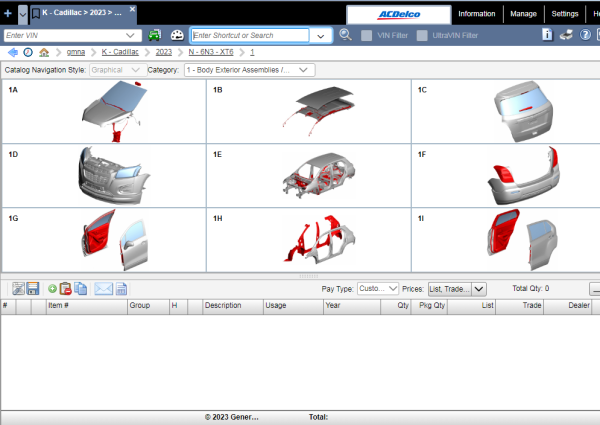This screenshot has width=600, height=425.
Task: Select the K - Cadillac > 2023 tab
Action: [82, 13]
